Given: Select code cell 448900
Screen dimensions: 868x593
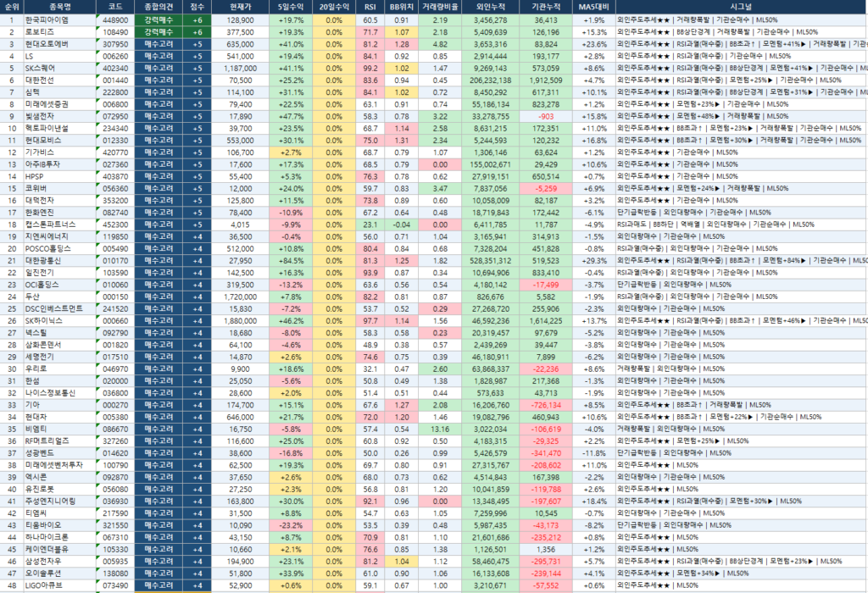Looking at the screenshot, I should pyautogui.click(x=115, y=20).
